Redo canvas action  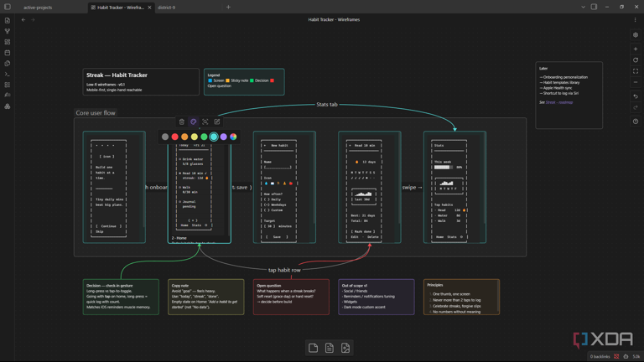636,107
